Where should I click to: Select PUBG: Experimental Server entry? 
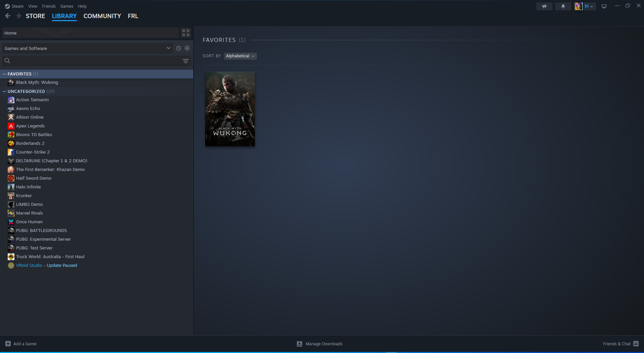[x=43, y=239]
